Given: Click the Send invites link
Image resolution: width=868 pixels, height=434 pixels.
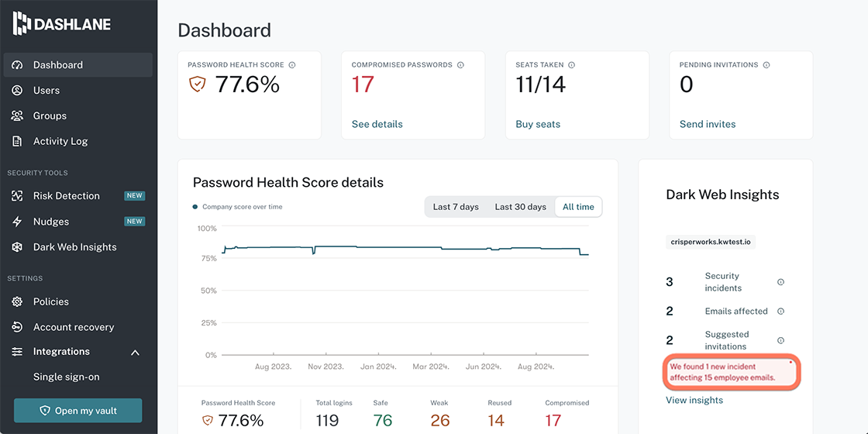Looking at the screenshot, I should [708, 124].
